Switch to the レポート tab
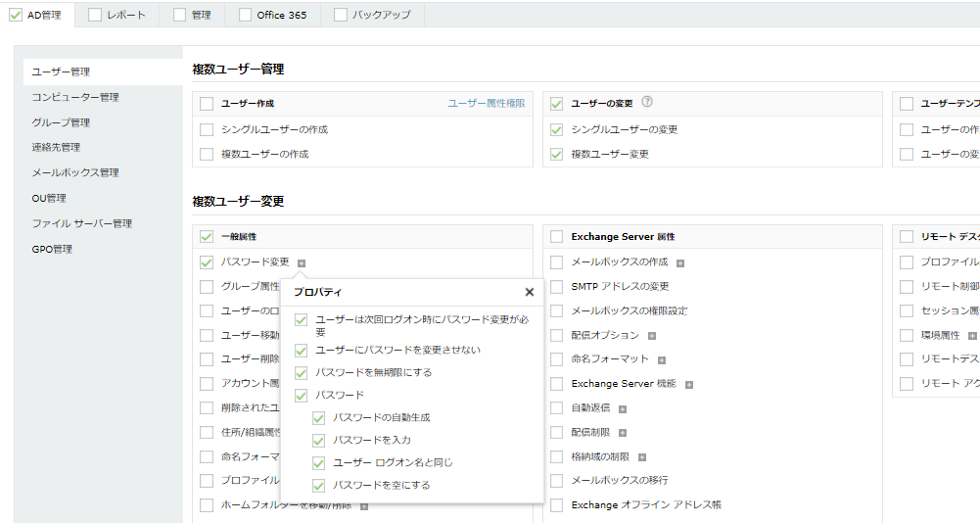 pyautogui.click(x=95, y=15)
